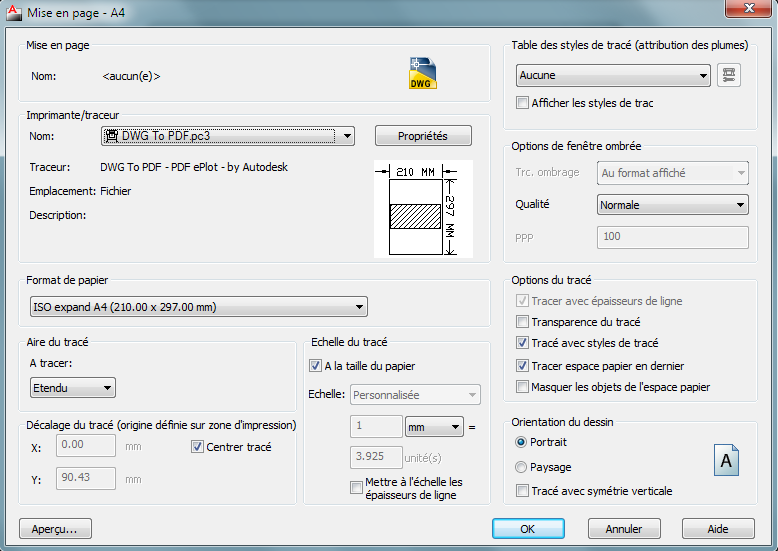Uncheck Centrer tracé option
The height and width of the screenshot is (551, 778).
[197, 446]
